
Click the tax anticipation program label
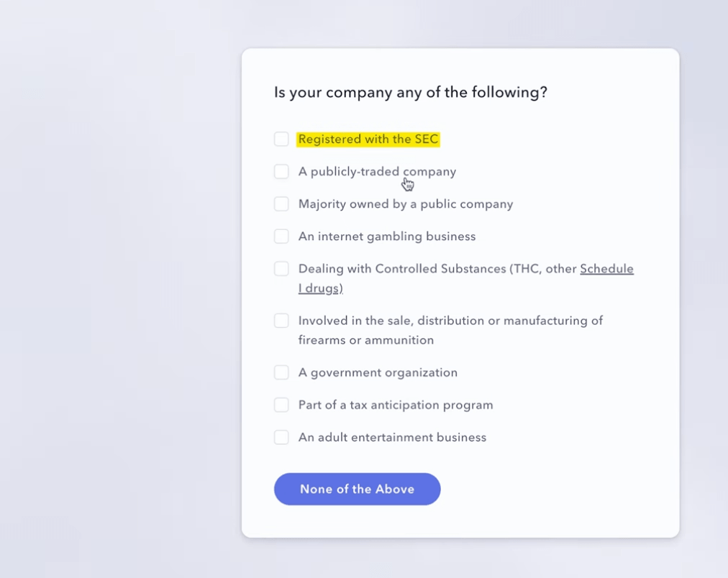[395, 405]
